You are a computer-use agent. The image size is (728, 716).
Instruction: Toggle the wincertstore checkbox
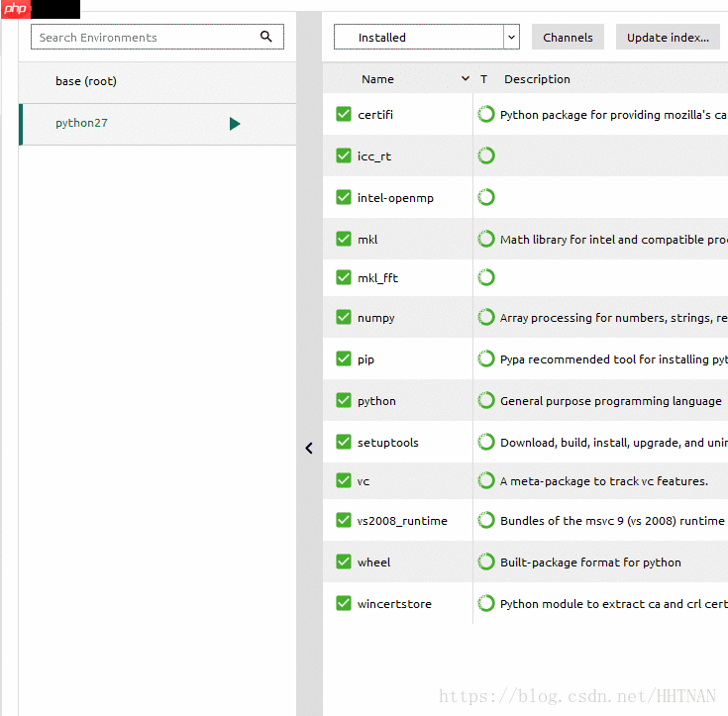coord(344,603)
